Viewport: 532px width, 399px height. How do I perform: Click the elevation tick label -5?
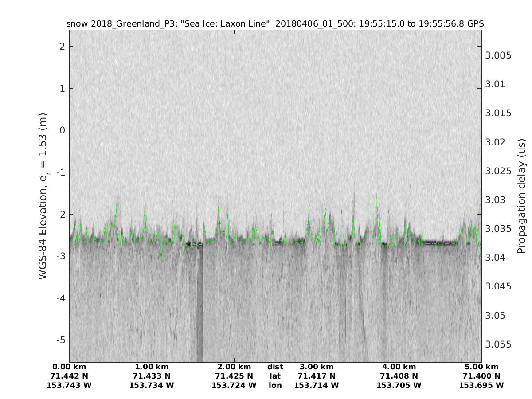pos(61,340)
